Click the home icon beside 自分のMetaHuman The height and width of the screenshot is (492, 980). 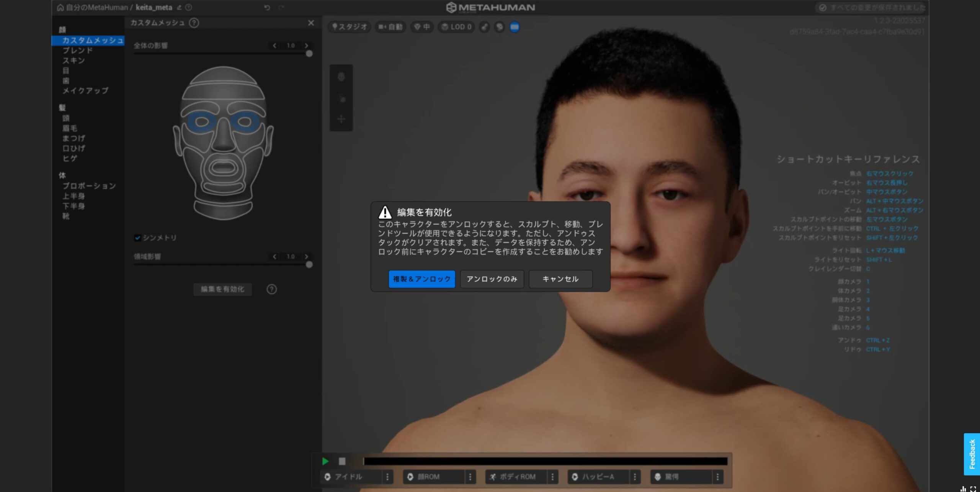coord(60,8)
